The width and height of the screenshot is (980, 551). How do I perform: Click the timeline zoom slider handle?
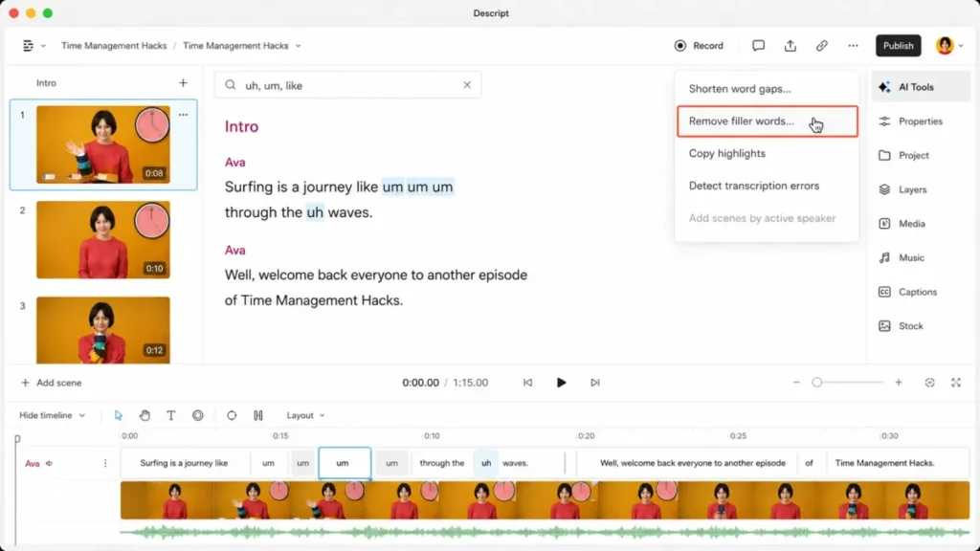(x=817, y=383)
